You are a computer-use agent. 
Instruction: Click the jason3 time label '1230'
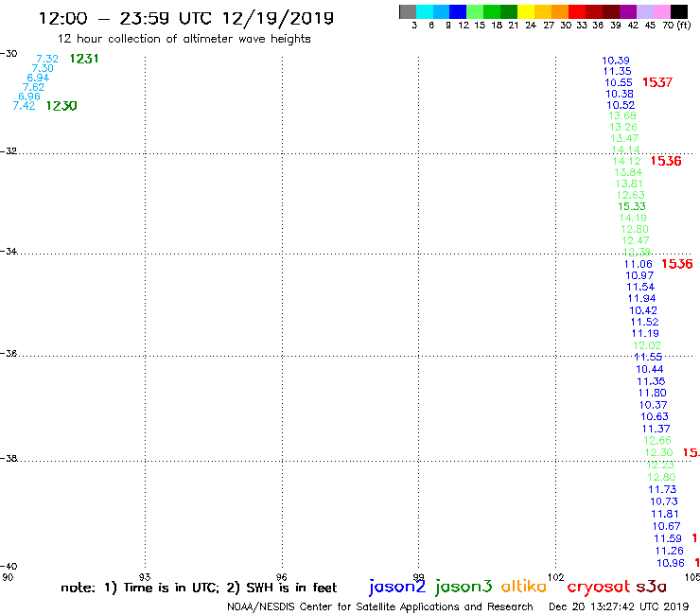(61, 106)
